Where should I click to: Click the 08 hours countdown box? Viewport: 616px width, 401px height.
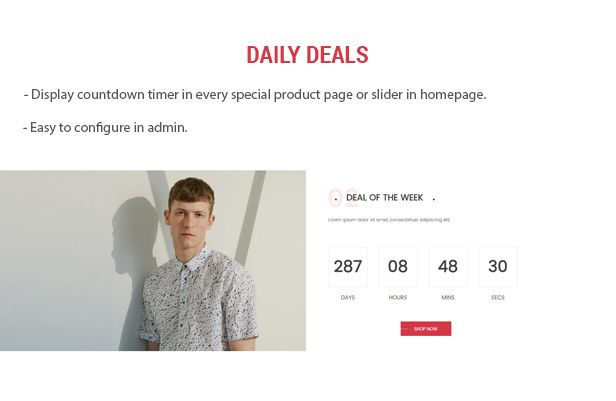point(398,266)
